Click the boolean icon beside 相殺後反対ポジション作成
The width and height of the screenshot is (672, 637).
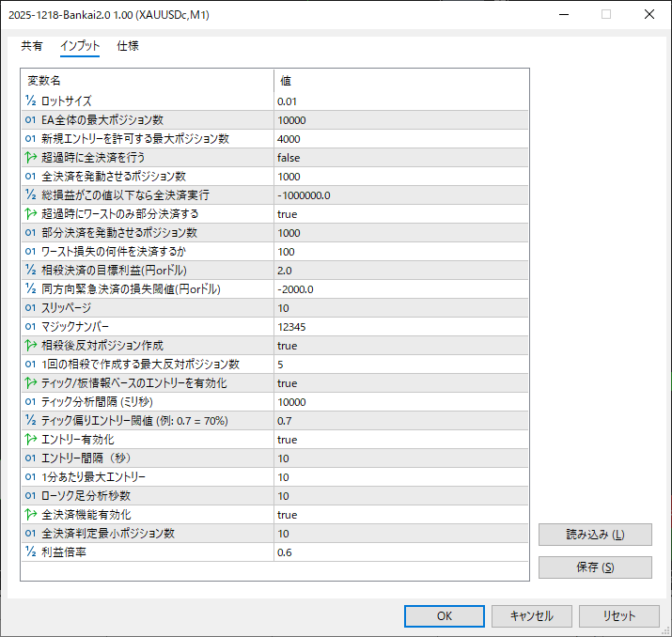pos(31,345)
